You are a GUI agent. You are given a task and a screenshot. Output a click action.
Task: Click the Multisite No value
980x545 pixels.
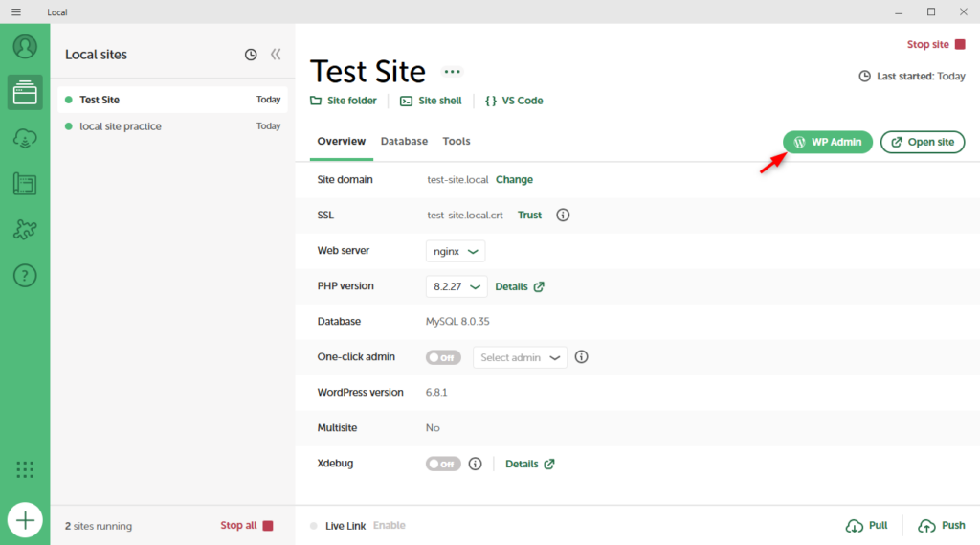433,428
